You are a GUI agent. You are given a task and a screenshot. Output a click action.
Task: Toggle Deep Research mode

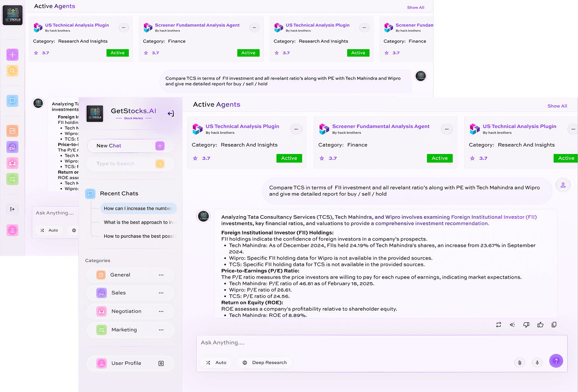click(265, 363)
